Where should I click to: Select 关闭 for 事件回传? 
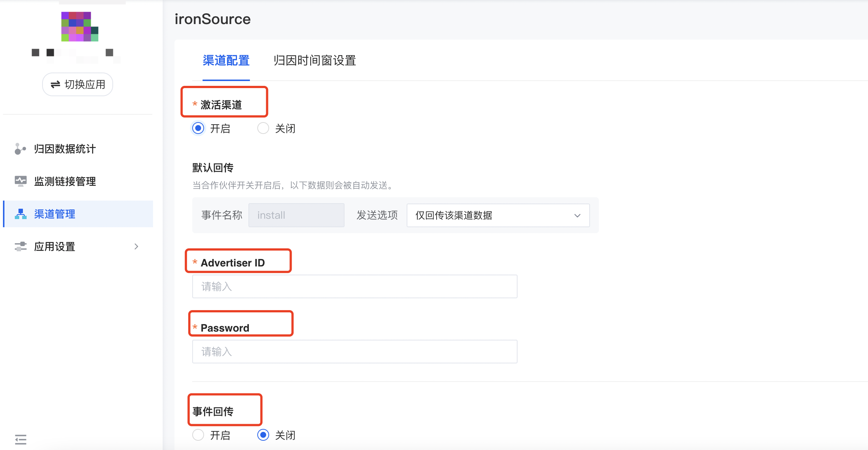point(263,435)
